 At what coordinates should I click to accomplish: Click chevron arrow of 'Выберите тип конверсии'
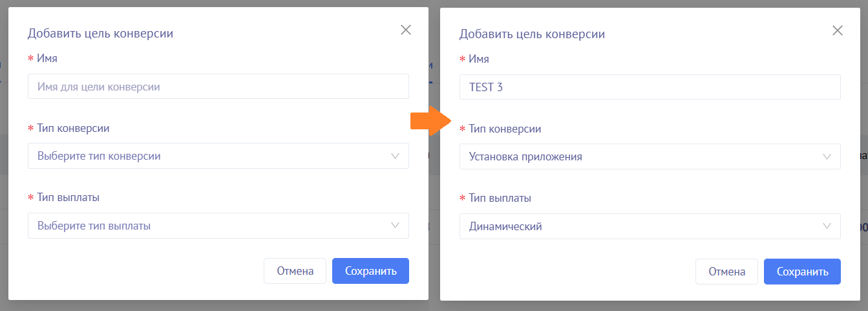point(396,156)
